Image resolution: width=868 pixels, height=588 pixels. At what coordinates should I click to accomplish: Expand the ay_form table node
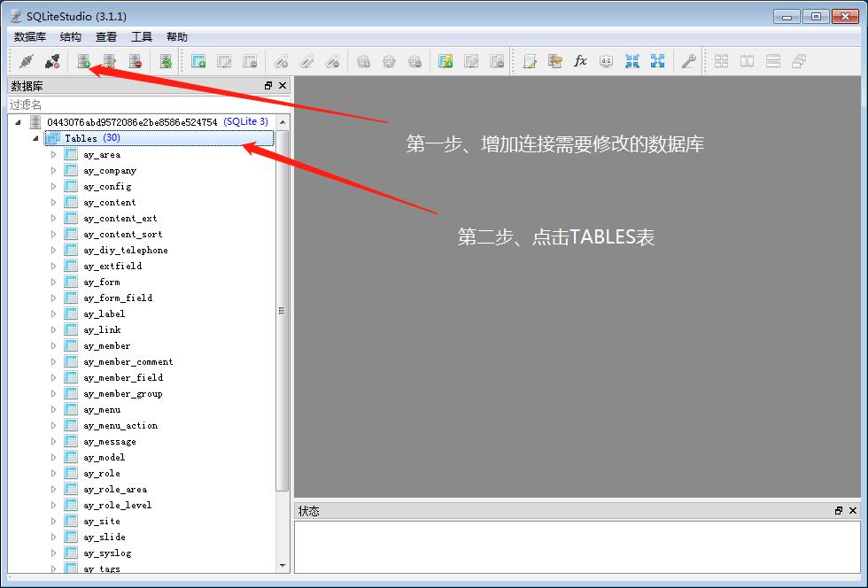54,282
